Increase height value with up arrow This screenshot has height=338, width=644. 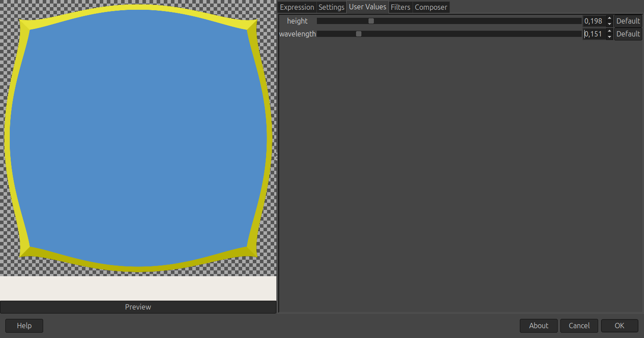point(609,18)
